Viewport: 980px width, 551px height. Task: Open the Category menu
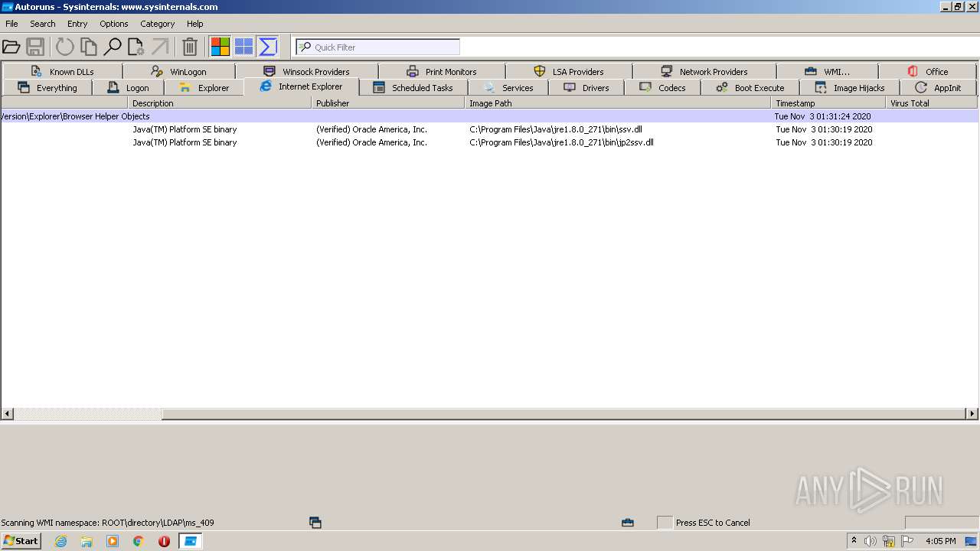(x=158, y=24)
